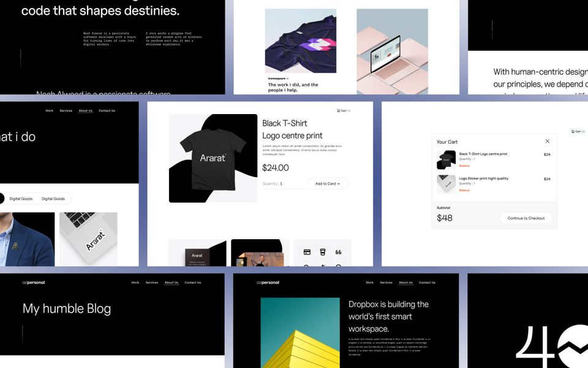Click the Black Ararat T-Shirt product image
The width and height of the screenshot is (588, 368).
coord(213,158)
